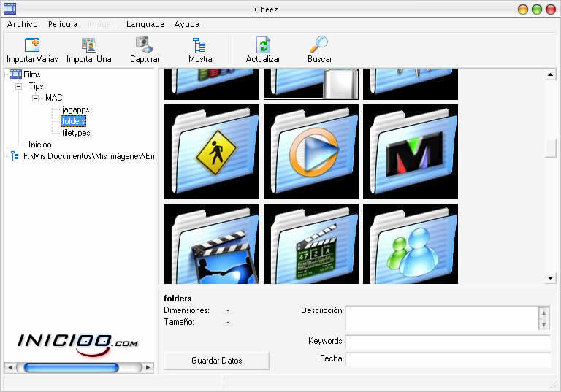Open the Ayuda menu
The image size is (561, 392).
187,24
